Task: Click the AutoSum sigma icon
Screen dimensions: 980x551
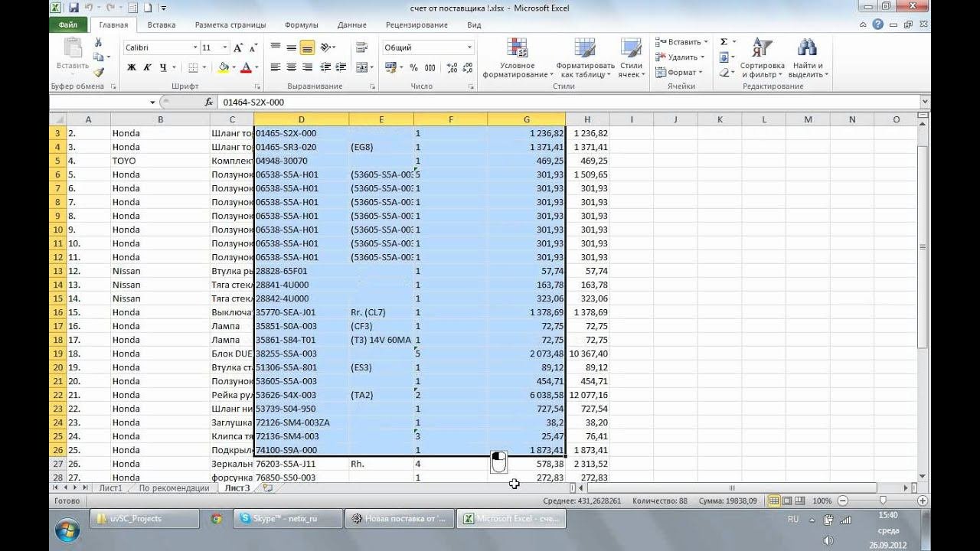Action: click(x=724, y=42)
